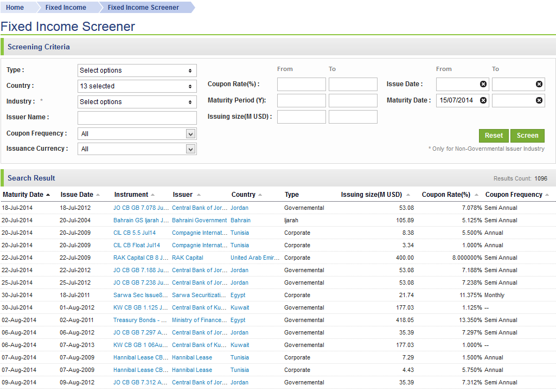Image resolution: width=556 pixels, height=392 pixels.
Task: Open Ministry of Finance issuer link
Action: tap(199, 320)
